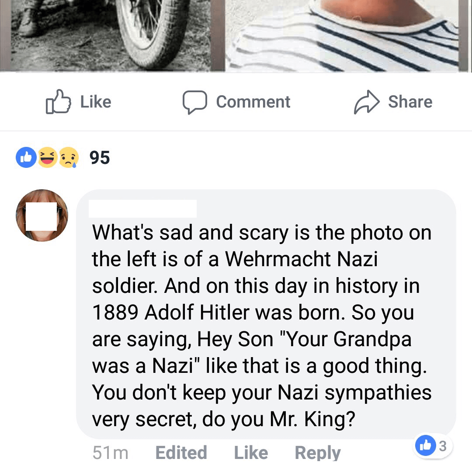View who reacted via the 95 count

pyautogui.click(x=100, y=158)
